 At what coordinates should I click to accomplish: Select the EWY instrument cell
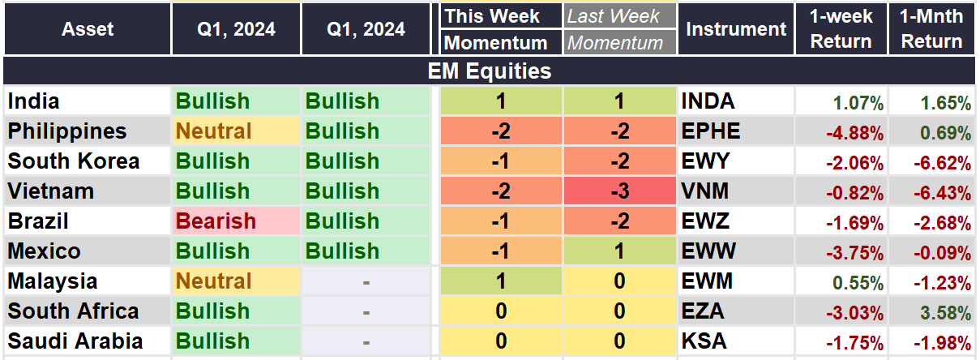tap(735, 161)
